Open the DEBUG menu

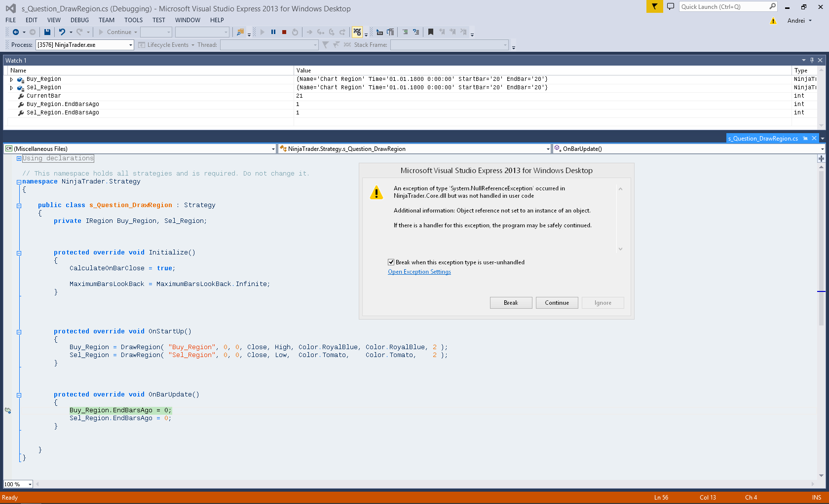[79, 20]
